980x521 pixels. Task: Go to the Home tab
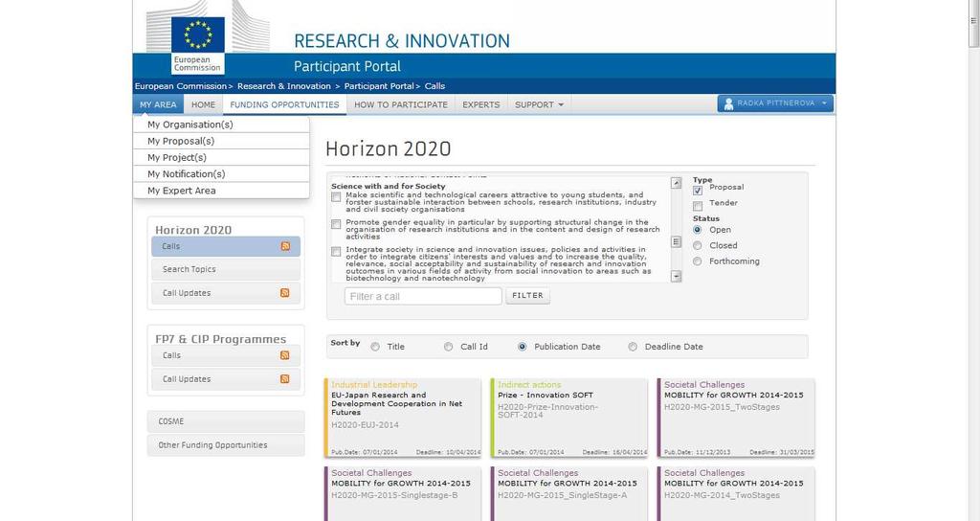pos(203,104)
